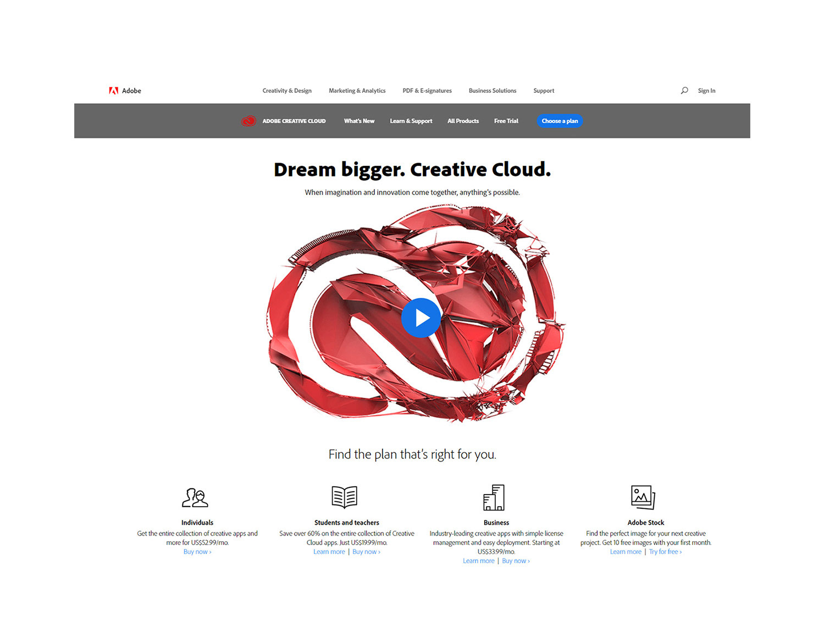Click the Students and teachers heading
This screenshot has width=824, height=644.
coord(347,523)
